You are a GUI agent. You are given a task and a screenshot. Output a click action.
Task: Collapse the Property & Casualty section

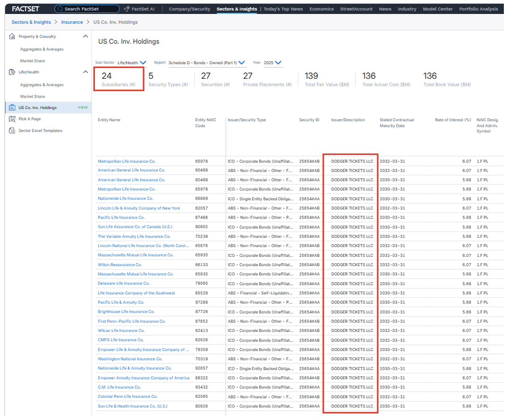(x=86, y=36)
